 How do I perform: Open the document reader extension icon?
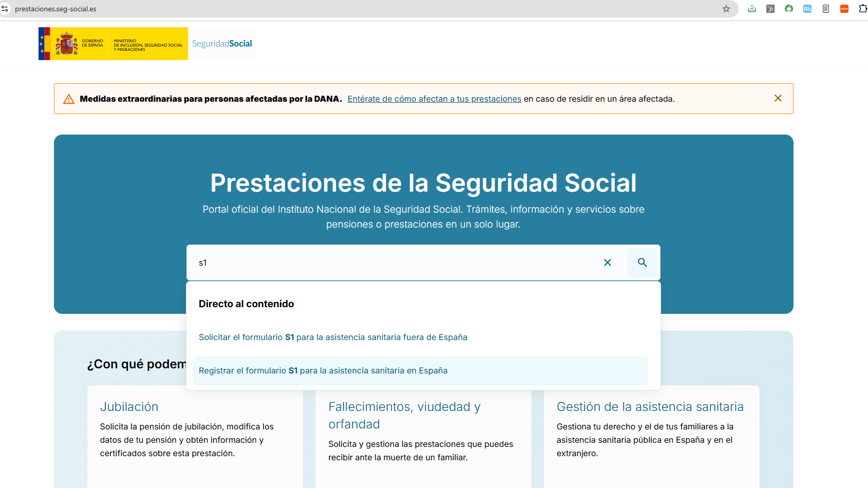(x=825, y=9)
